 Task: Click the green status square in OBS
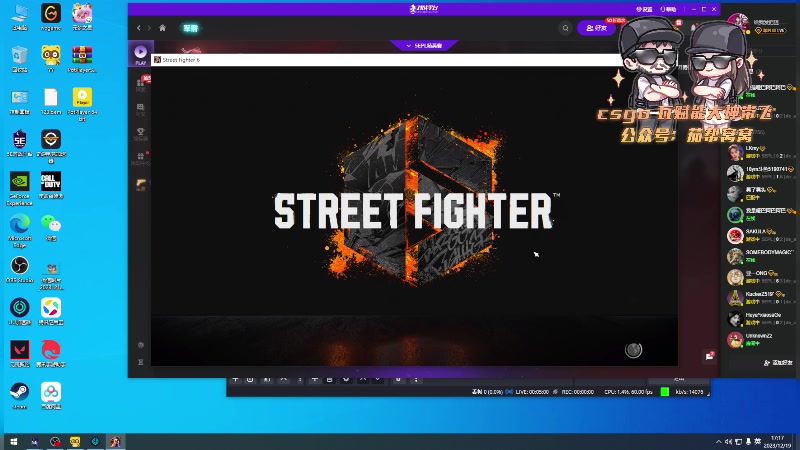(664, 392)
